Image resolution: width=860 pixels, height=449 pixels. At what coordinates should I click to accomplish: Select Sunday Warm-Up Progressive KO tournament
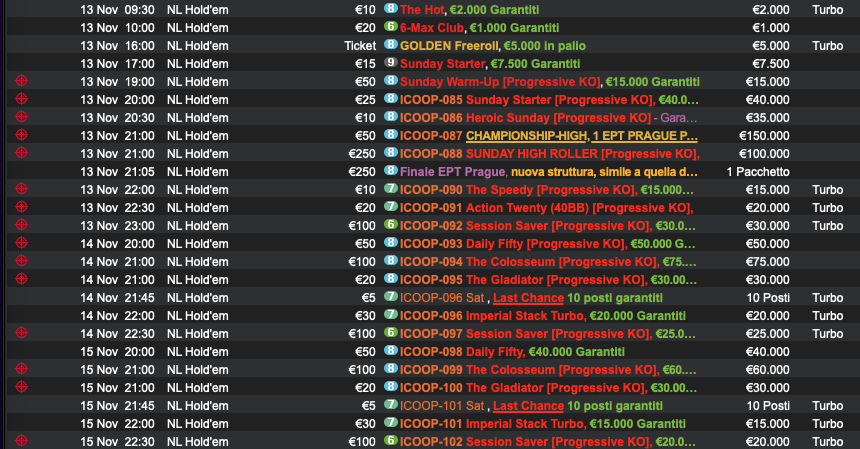550,82
